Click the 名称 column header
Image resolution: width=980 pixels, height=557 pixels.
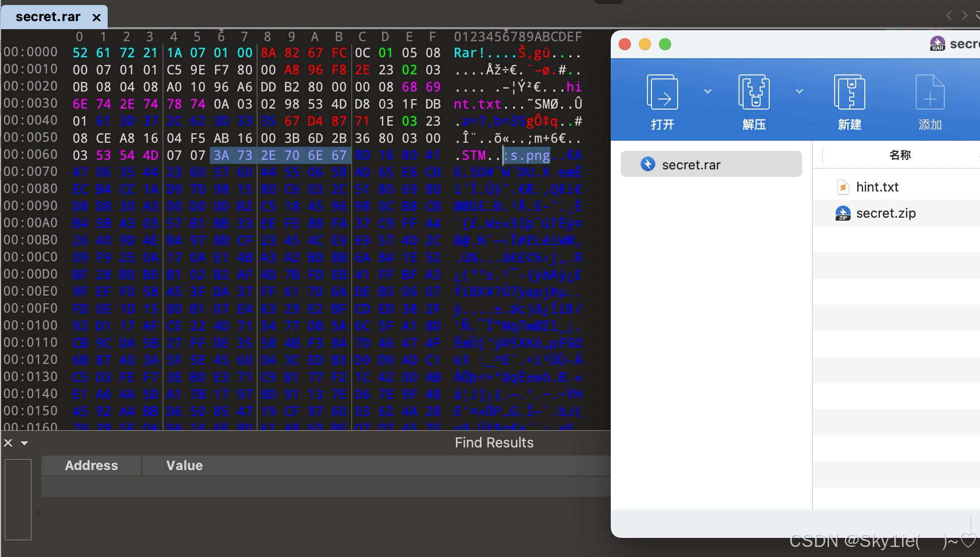coord(900,155)
